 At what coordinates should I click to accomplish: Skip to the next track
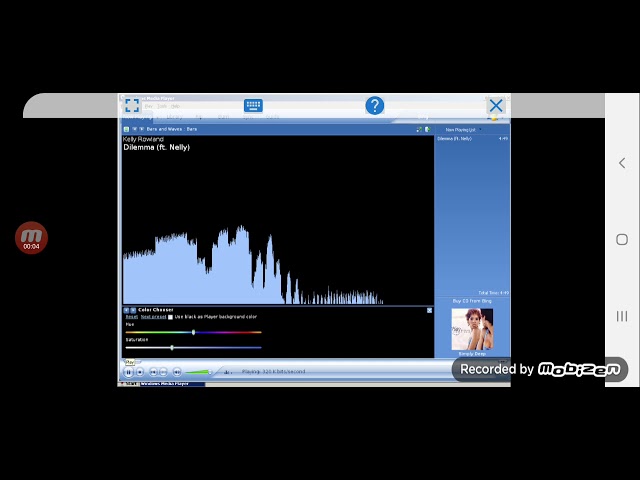coord(163,372)
